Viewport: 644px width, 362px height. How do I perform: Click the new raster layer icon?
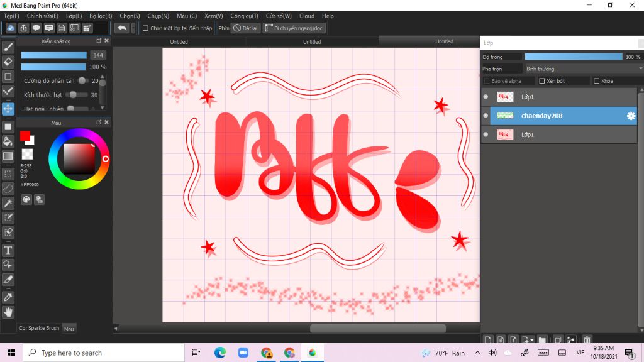(x=487, y=339)
